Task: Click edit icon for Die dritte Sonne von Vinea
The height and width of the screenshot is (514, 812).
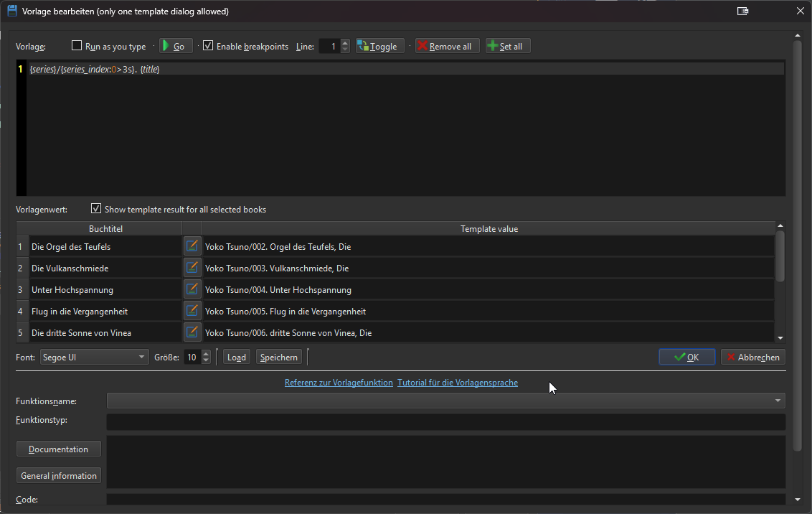Action: point(192,332)
